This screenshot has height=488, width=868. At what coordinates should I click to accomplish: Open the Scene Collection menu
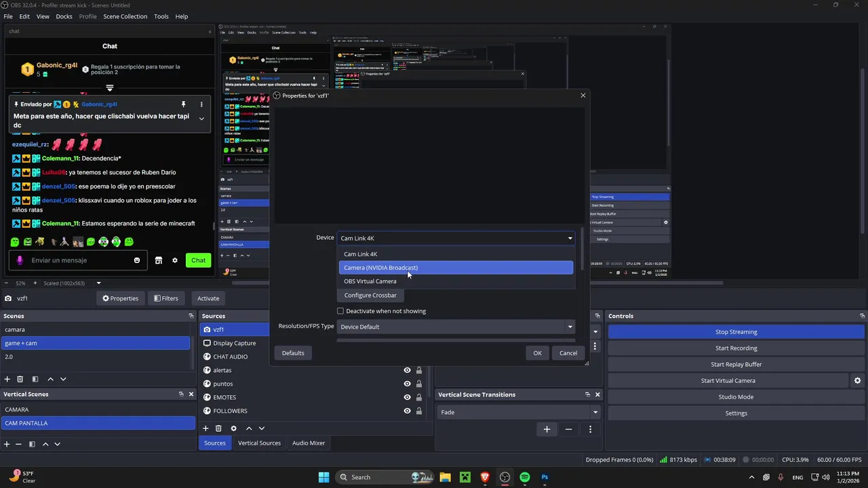[125, 16]
